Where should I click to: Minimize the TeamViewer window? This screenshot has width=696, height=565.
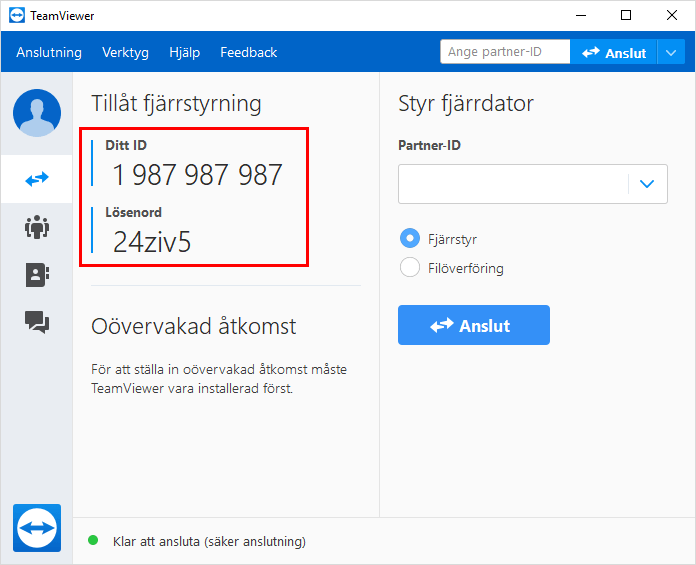point(581,16)
